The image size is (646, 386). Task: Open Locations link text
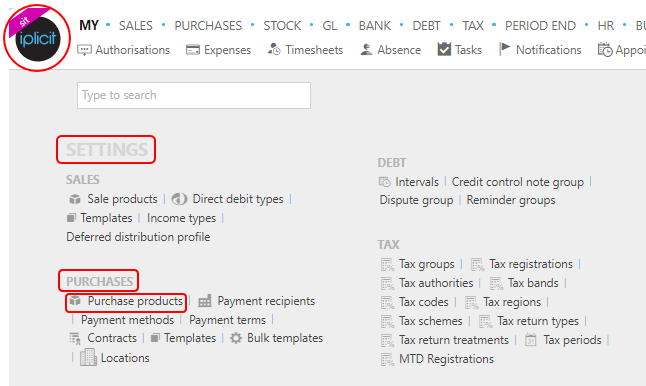(x=125, y=358)
